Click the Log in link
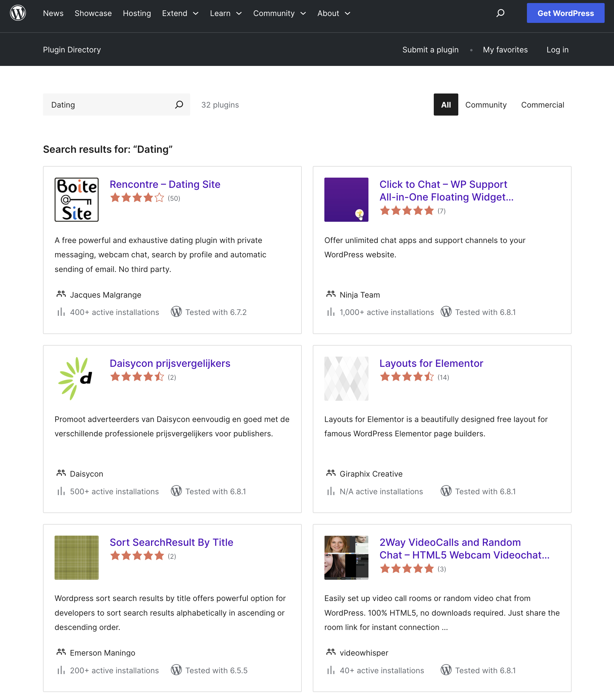Screen dimensions: 614x700 click(557, 50)
